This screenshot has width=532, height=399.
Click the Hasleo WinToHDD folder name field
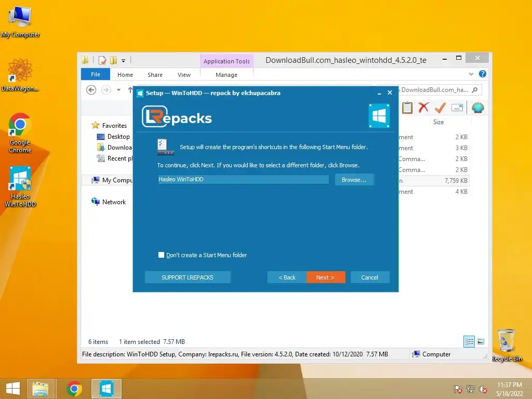(x=243, y=179)
